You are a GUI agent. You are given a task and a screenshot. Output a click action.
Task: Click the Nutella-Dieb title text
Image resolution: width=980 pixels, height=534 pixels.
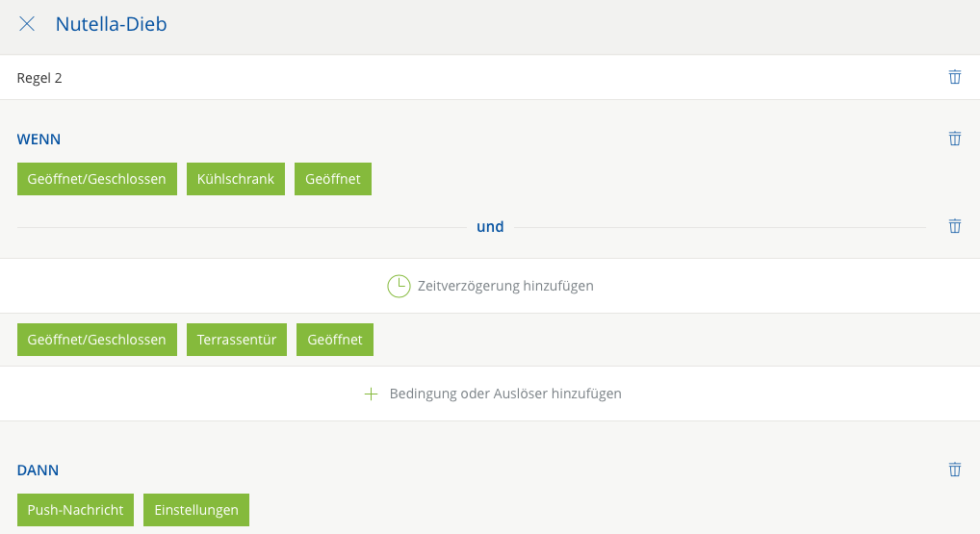coord(111,24)
